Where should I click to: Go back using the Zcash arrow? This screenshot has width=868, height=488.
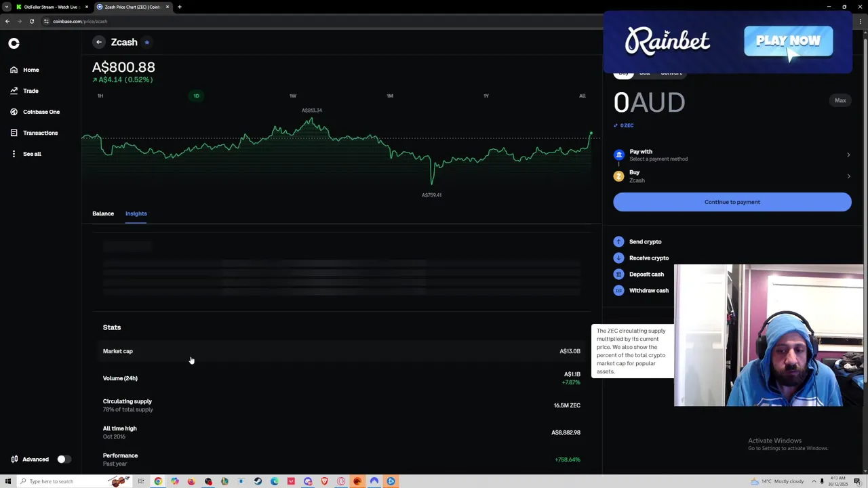tap(99, 42)
